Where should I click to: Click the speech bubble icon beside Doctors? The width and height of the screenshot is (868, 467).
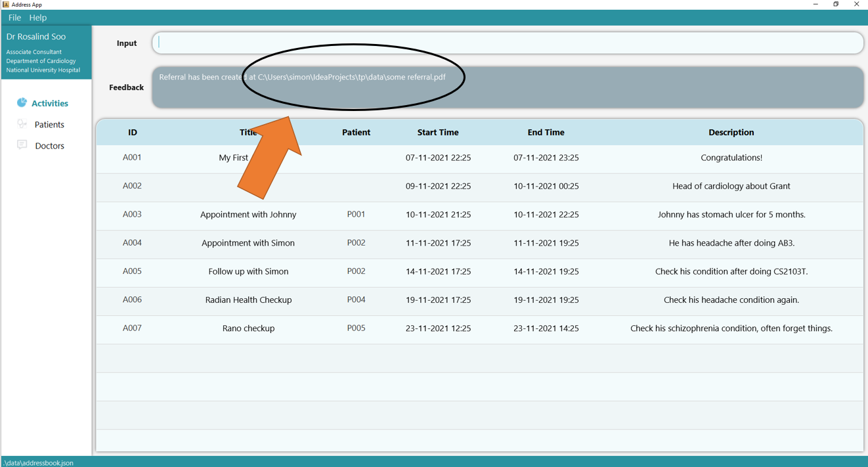point(21,145)
